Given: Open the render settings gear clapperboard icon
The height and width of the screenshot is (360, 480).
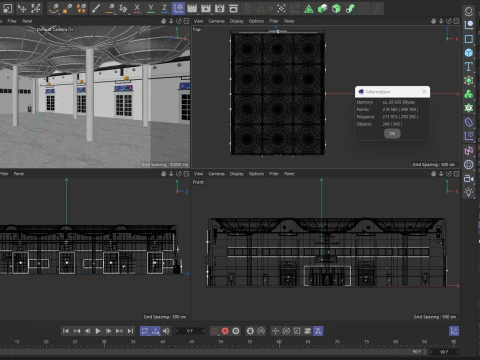Looking at the screenshot, I should point(219,8).
